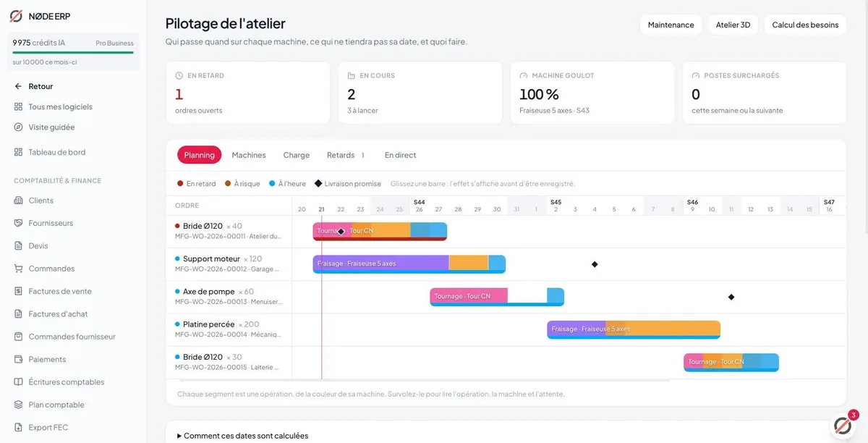Open the "Machine goulot" 100 % card
This screenshot has height=443, width=868.
[x=592, y=93]
